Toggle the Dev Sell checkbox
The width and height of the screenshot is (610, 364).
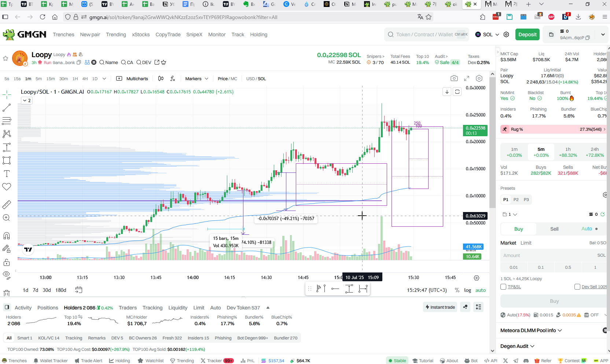[577, 287]
